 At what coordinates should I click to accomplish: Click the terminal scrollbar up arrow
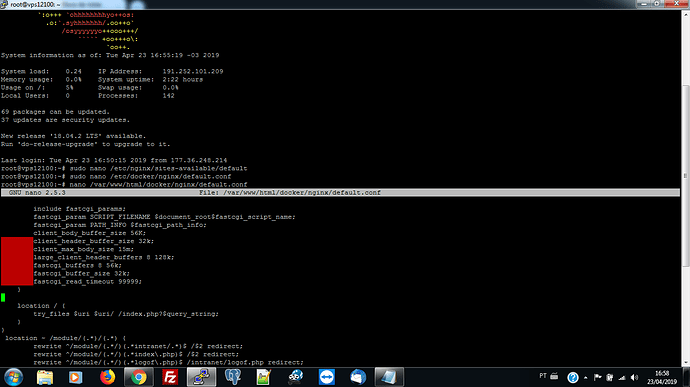click(686, 14)
